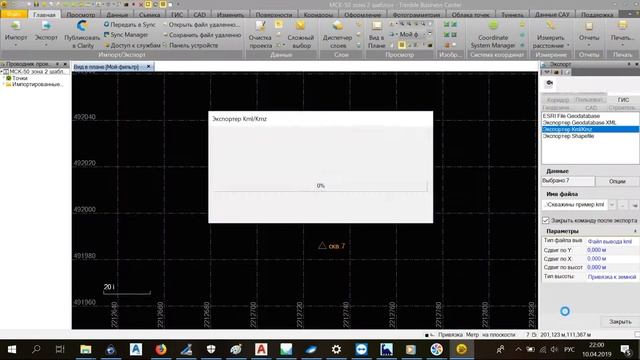Select Экспортер Kml/Kmz entry

590,129
